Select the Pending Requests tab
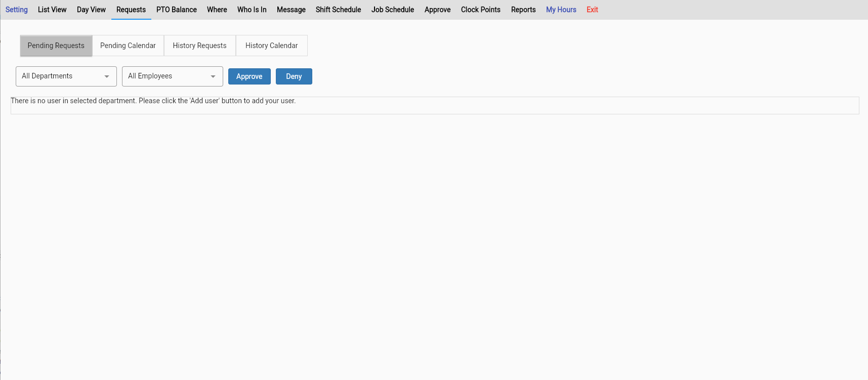Screen dimensions: 868x380 point(56,46)
